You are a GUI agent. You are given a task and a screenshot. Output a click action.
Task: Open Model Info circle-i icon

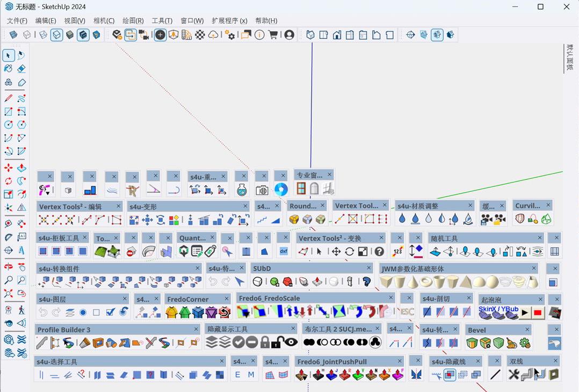coord(259,35)
